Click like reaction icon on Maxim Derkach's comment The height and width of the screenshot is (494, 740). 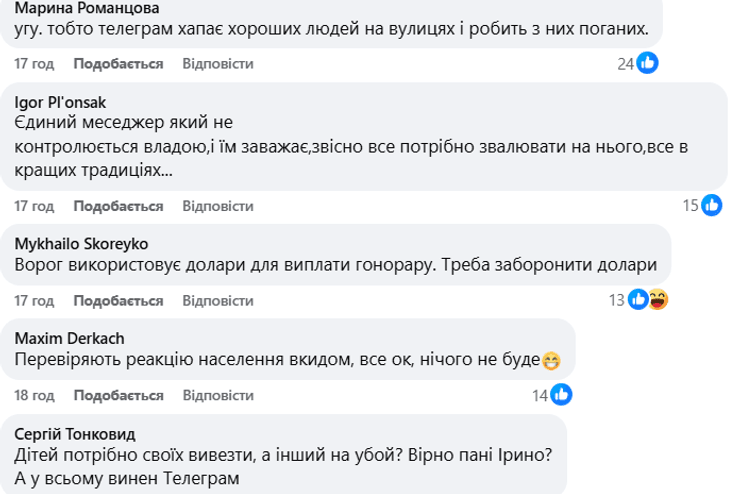point(561,394)
